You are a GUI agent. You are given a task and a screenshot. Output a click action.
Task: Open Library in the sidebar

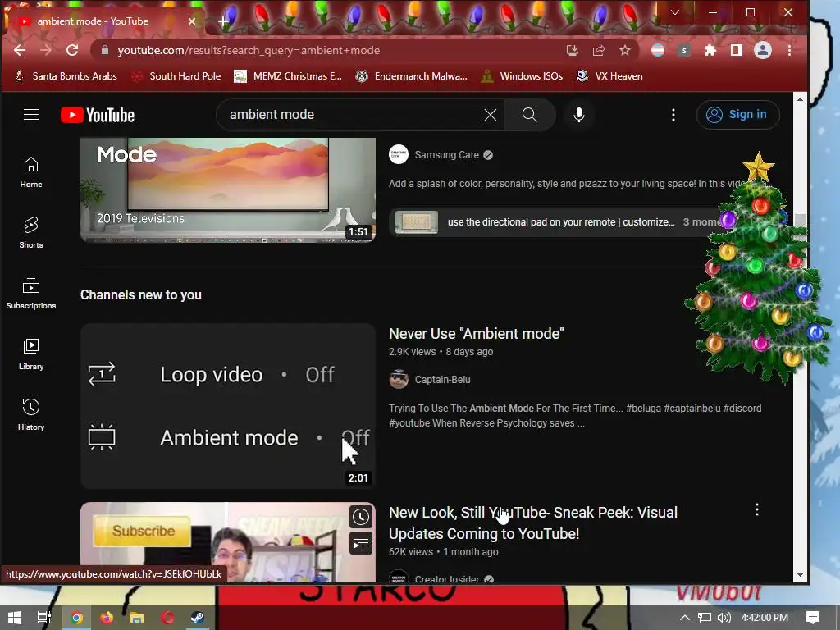point(31,354)
